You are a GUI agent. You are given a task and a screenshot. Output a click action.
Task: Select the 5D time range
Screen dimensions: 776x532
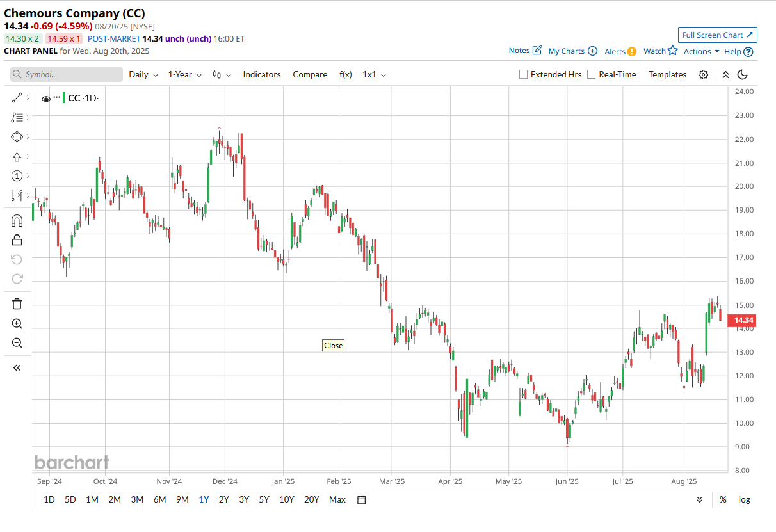pyautogui.click(x=70, y=500)
